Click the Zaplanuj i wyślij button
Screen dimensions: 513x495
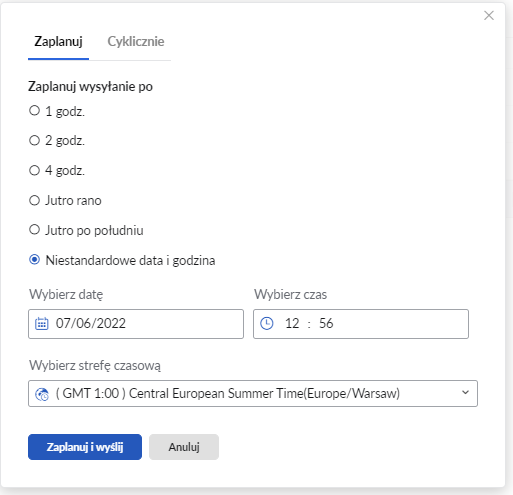click(85, 447)
